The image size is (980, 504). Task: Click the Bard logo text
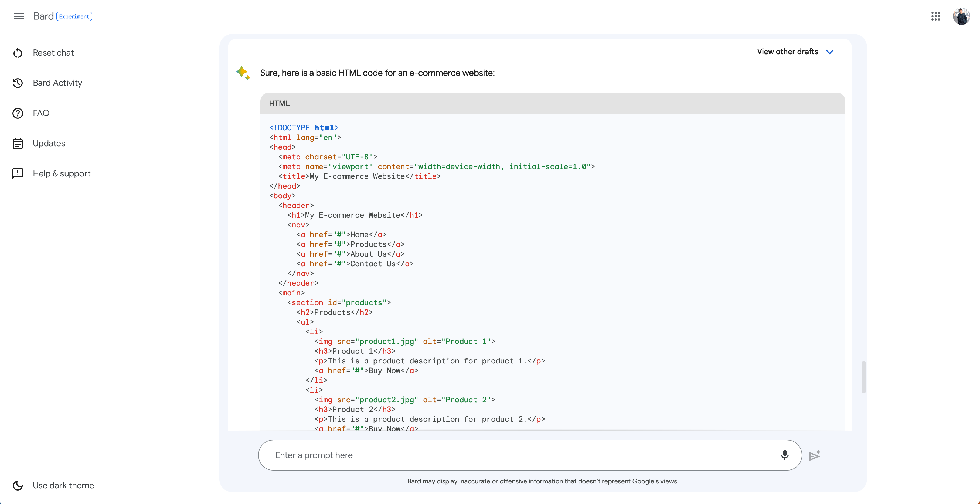(x=43, y=16)
